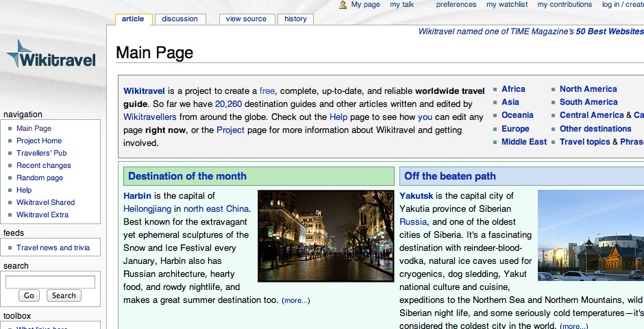This screenshot has height=329, width=644.
Task: Open the article tab
Action: tap(133, 19)
